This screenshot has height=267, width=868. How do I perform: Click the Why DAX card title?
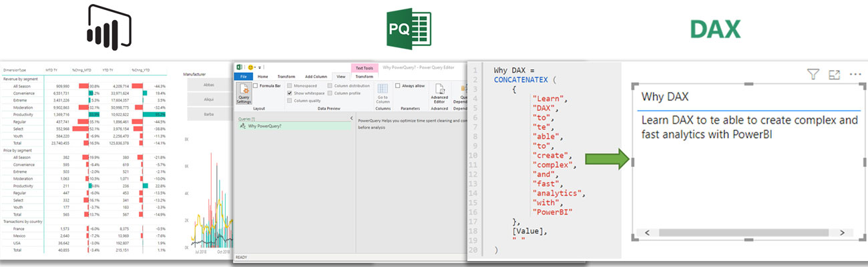664,97
